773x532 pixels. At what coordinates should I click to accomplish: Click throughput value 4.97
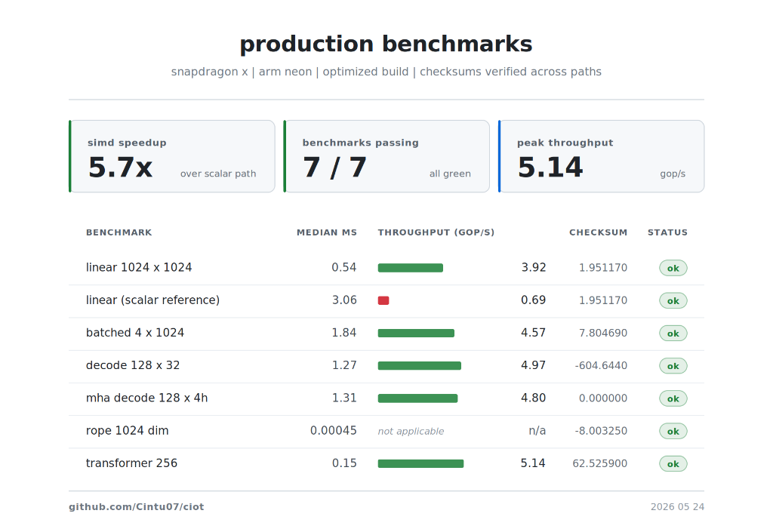(534, 365)
